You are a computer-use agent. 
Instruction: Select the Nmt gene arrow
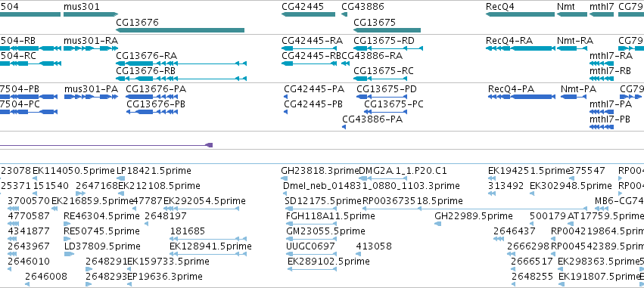point(572,14)
